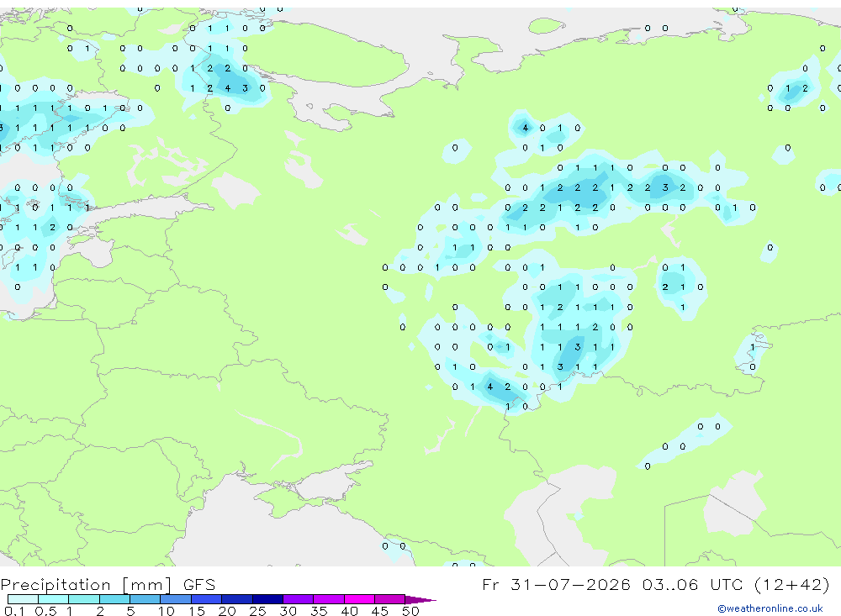Click the '40' legend scale label
This screenshot has width=841, height=616.
pyautogui.click(x=350, y=611)
